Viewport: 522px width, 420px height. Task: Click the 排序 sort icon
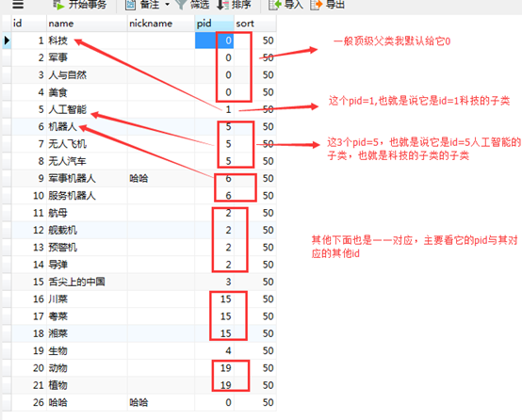click(222, 5)
